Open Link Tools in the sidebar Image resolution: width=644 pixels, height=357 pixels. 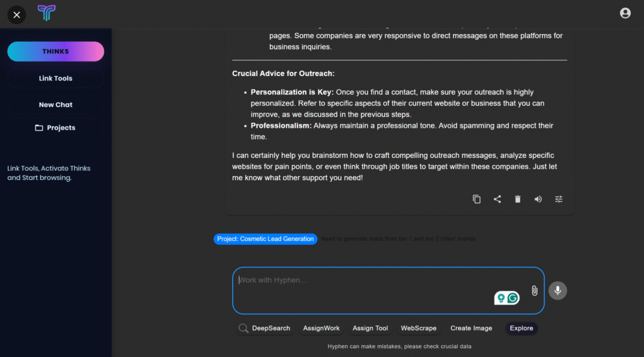55,79
